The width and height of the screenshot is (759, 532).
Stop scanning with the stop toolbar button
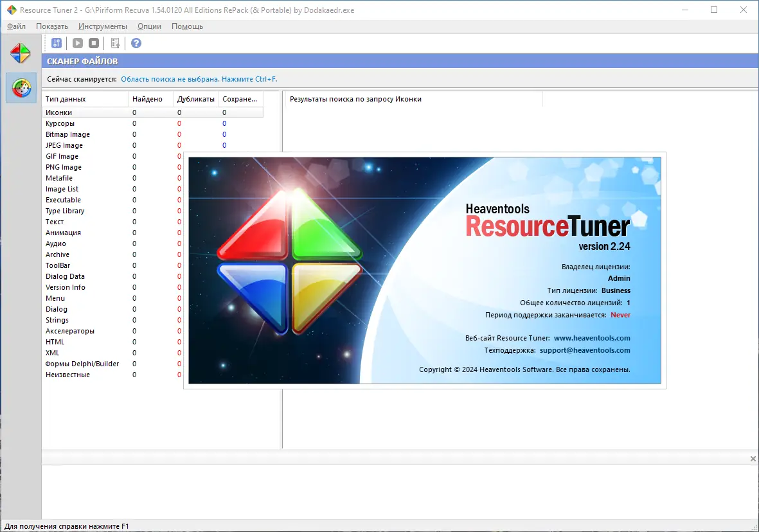click(94, 43)
